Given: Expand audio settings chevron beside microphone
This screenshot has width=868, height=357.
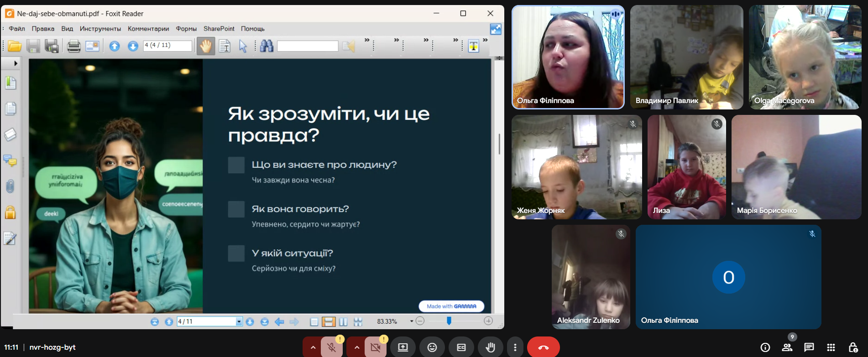Looking at the screenshot, I should click(313, 347).
